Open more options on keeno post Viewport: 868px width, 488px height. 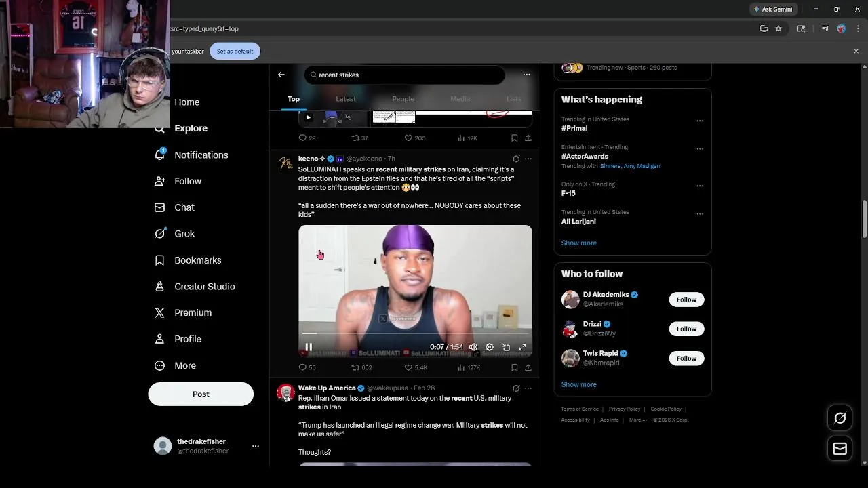click(528, 159)
